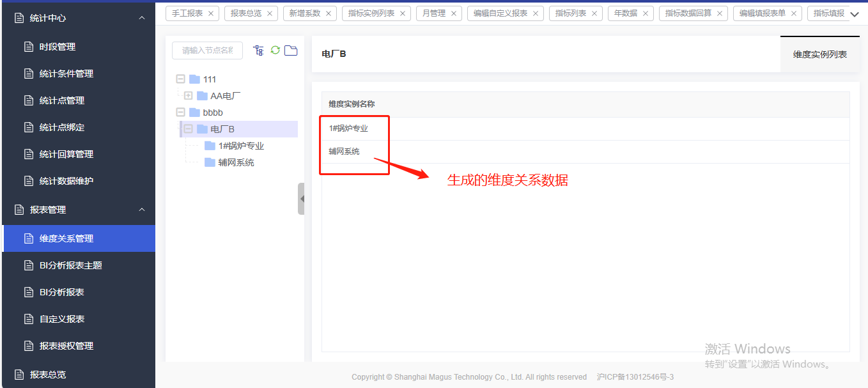Image resolution: width=868 pixels, height=388 pixels.
Task: Click the document icon next to 时段管理
Action: 28,47
